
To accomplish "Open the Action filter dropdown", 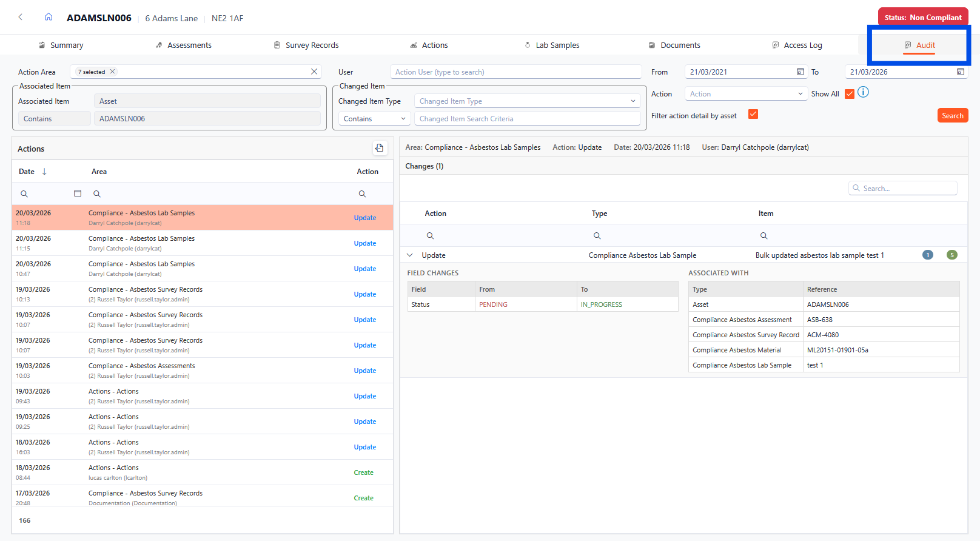I will [745, 94].
